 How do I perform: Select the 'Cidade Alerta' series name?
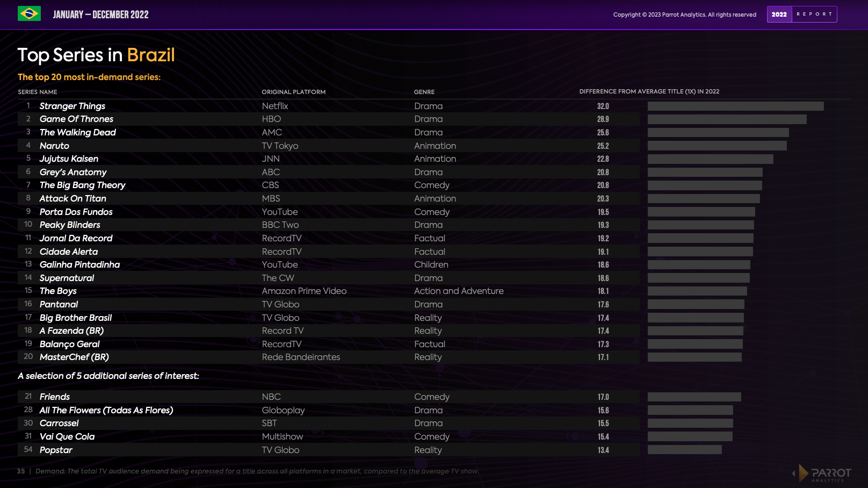(x=69, y=252)
